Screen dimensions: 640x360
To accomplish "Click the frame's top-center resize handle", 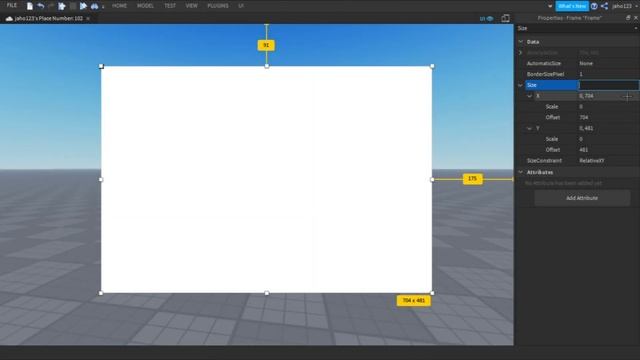I will click(267, 66).
